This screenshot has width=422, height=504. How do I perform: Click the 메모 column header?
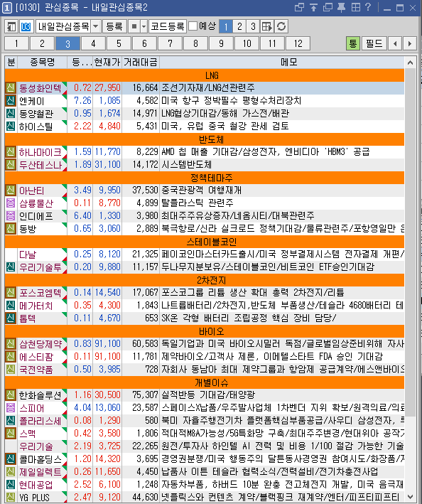click(x=282, y=62)
